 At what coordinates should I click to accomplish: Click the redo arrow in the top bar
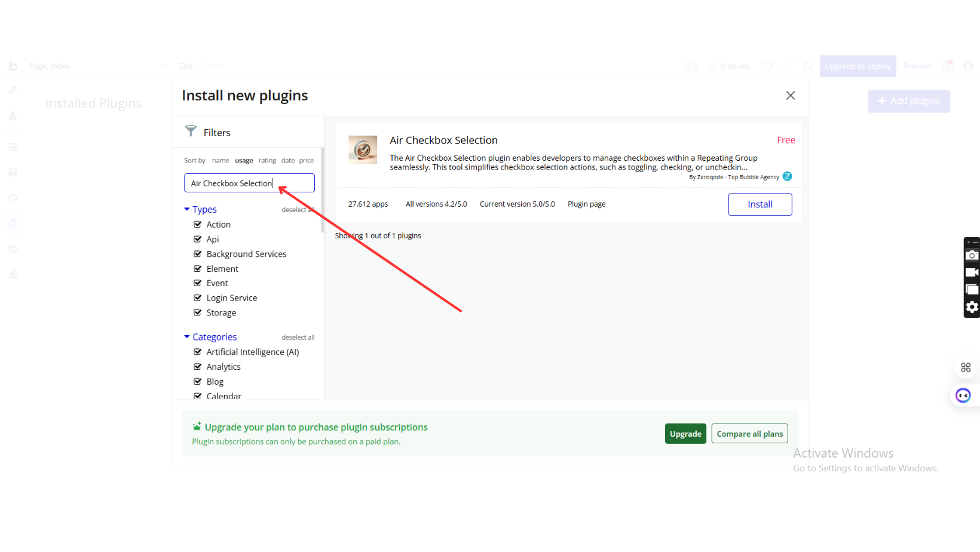(x=788, y=66)
